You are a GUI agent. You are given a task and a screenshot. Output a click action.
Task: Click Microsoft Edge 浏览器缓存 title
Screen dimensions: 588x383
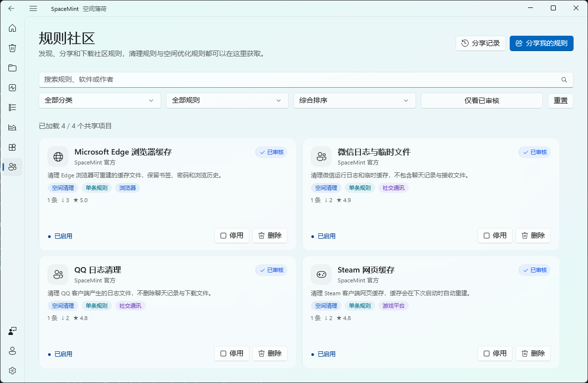click(x=123, y=152)
